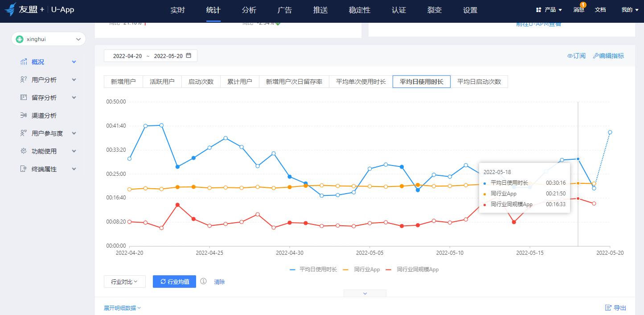Click the 行业均值 blue button

(174, 282)
